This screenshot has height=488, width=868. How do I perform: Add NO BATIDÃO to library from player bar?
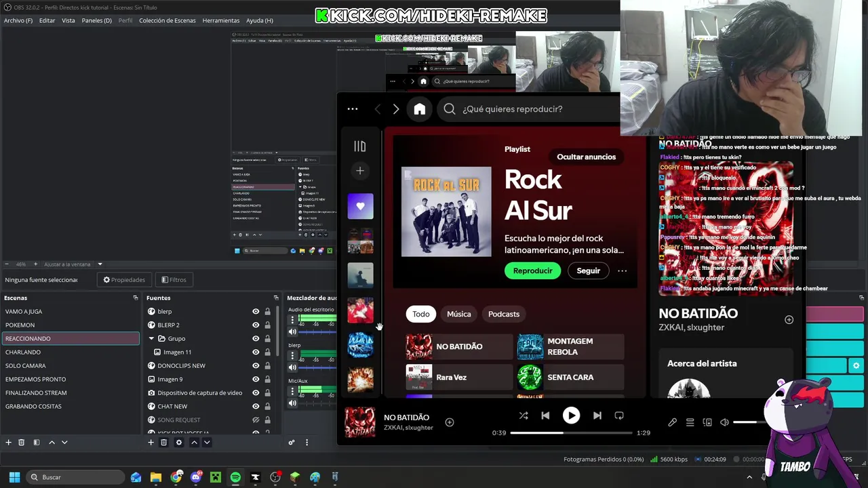[x=449, y=422]
